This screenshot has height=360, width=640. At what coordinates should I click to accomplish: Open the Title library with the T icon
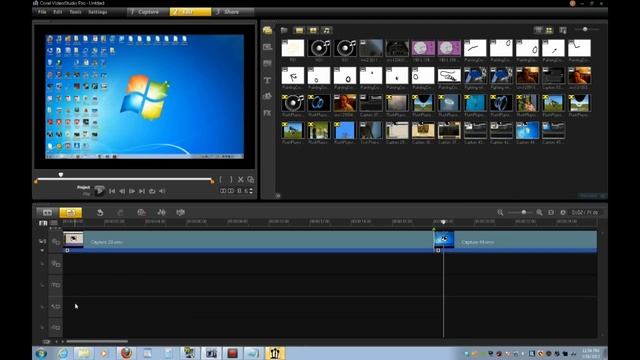(267, 80)
